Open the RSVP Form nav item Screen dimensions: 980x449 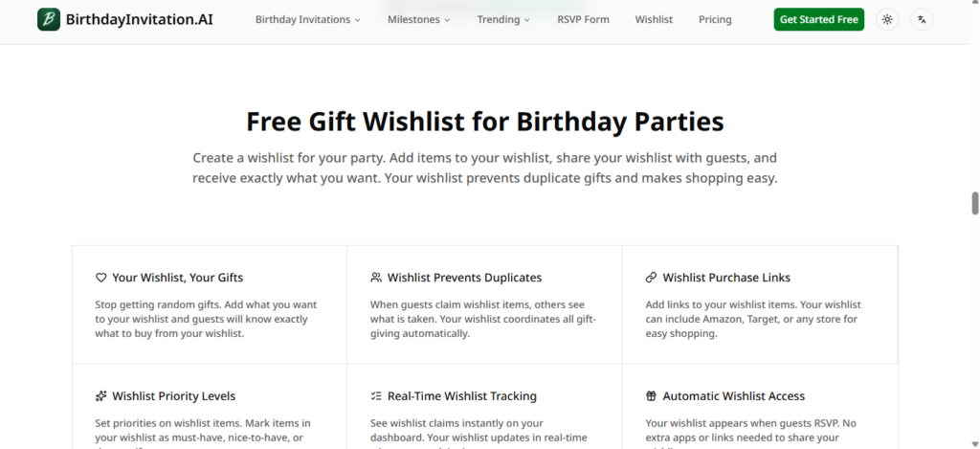point(583,19)
